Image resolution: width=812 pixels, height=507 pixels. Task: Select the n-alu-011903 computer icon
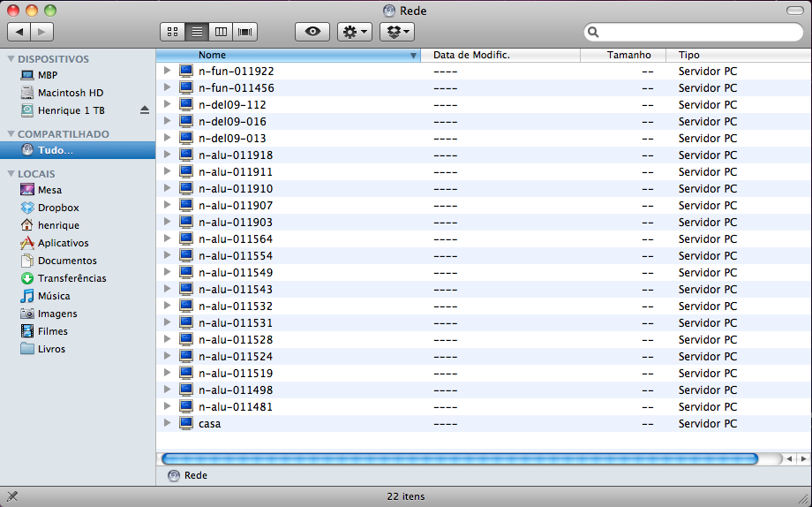186,222
